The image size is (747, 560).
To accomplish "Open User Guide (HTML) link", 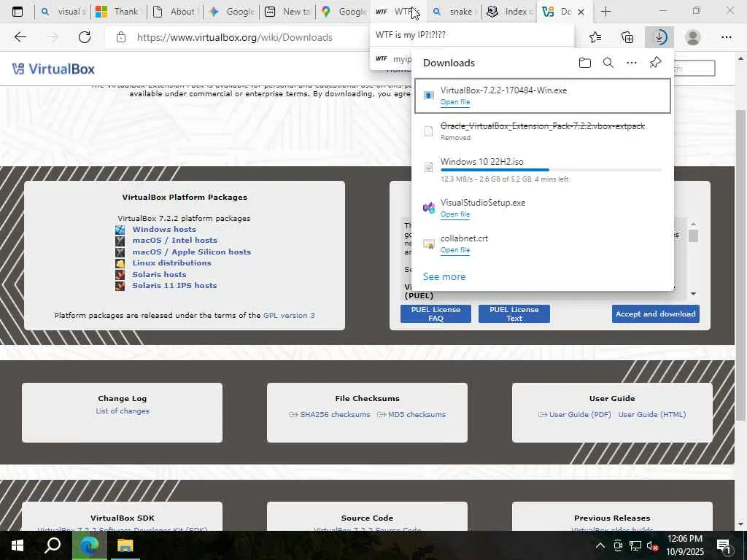I will pyautogui.click(x=651, y=415).
